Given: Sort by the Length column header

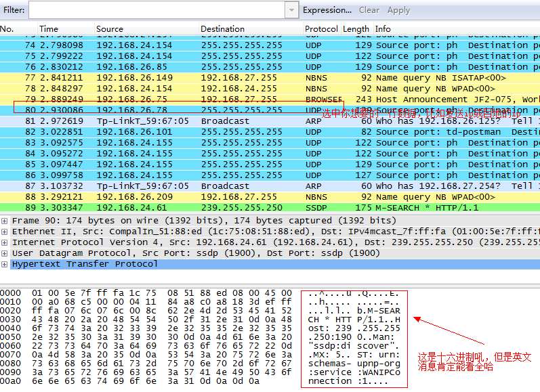Looking at the screenshot, I should (x=356, y=29).
